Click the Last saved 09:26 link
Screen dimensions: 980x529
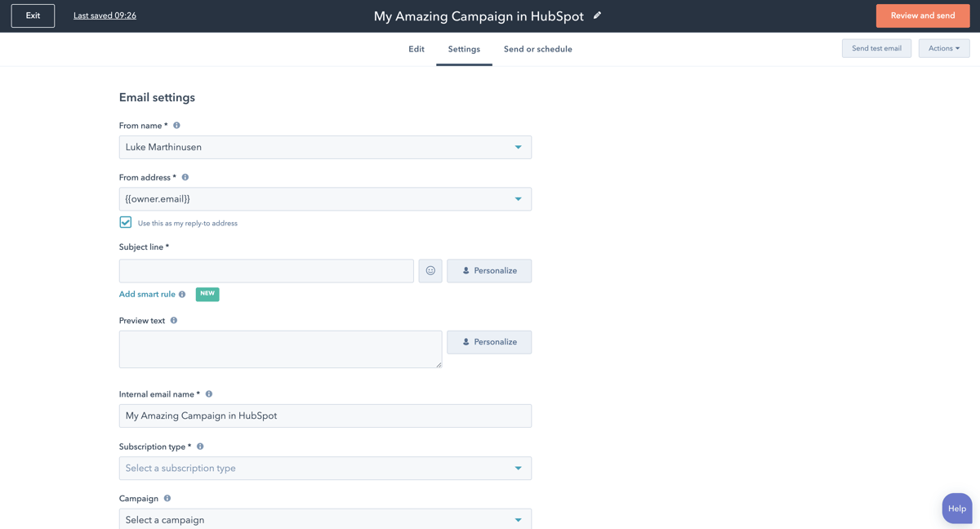(105, 16)
